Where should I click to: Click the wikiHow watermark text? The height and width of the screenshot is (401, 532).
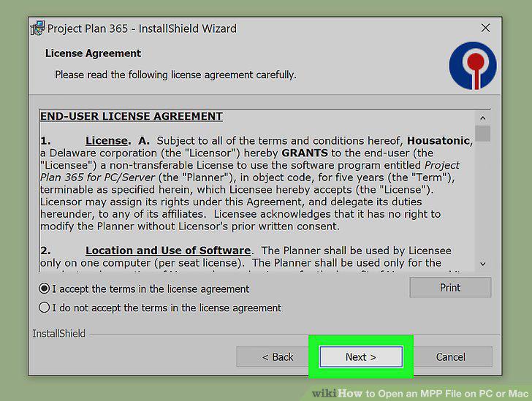tap(420, 394)
